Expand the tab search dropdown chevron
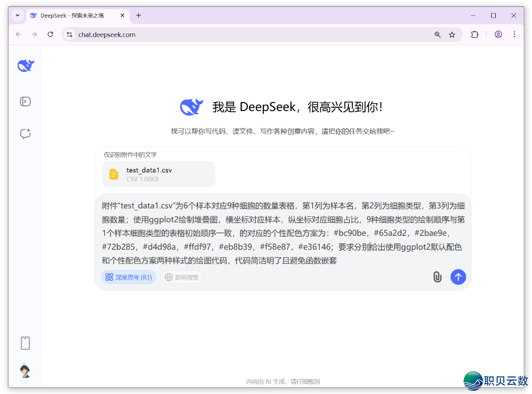This screenshot has height=394, width=532. [18, 15]
